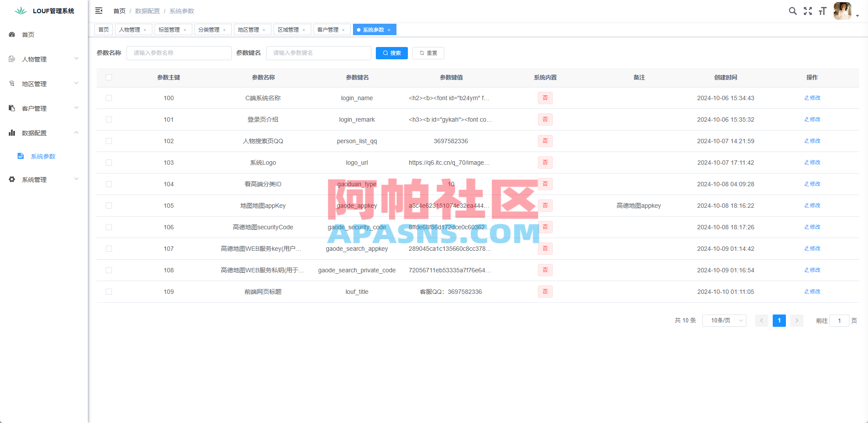Screen dimensions: 868x423
Task: Check the row 102 checkbox
Action: click(109, 141)
